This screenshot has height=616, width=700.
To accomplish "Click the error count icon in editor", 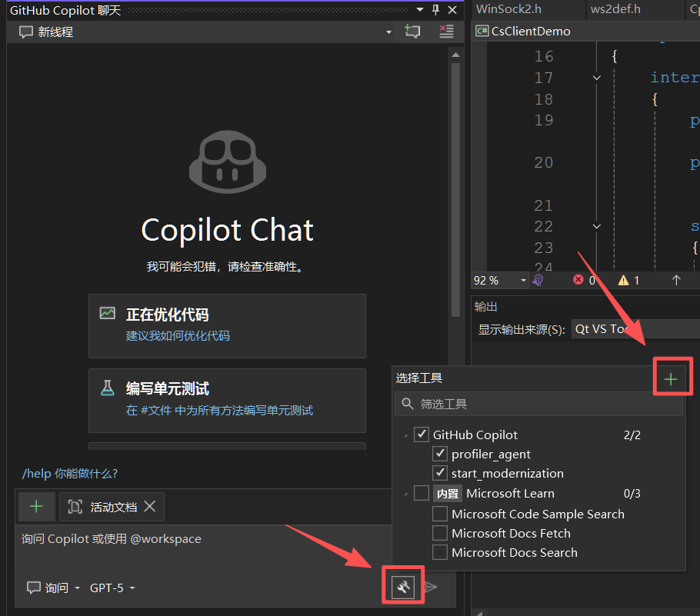I will click(578, 280).
